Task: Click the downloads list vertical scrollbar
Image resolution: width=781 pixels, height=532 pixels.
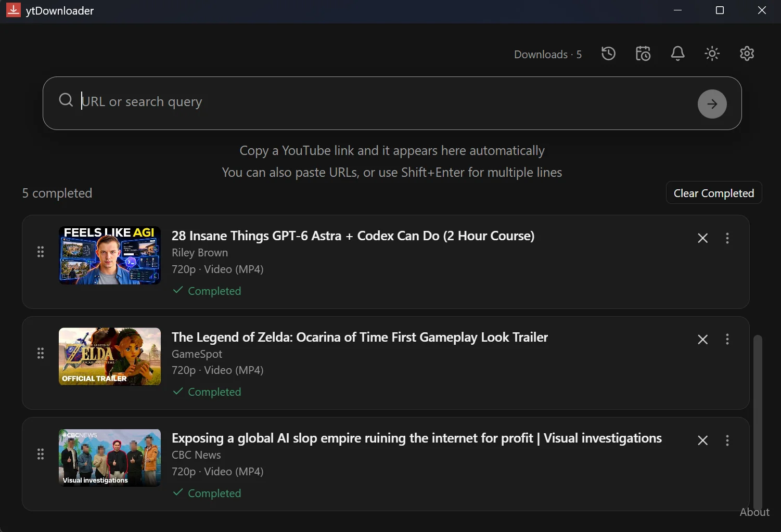Action: pyautogui.click(x=758, y=421)
